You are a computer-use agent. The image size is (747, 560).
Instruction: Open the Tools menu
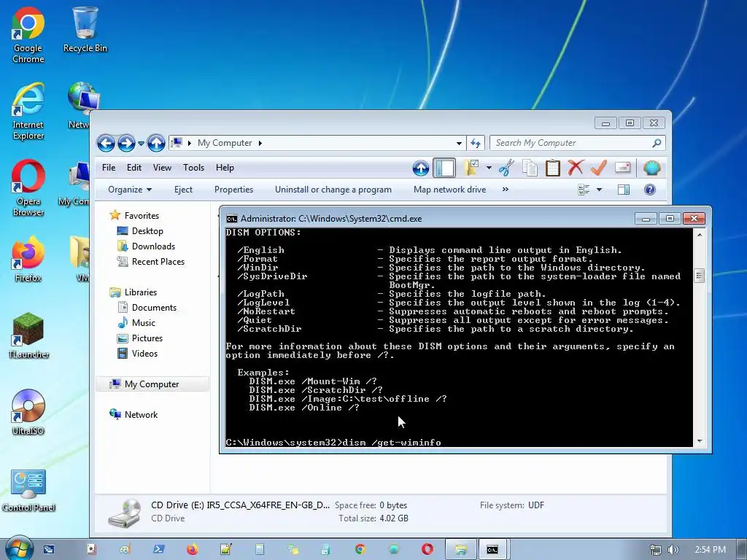coord(193,168)
